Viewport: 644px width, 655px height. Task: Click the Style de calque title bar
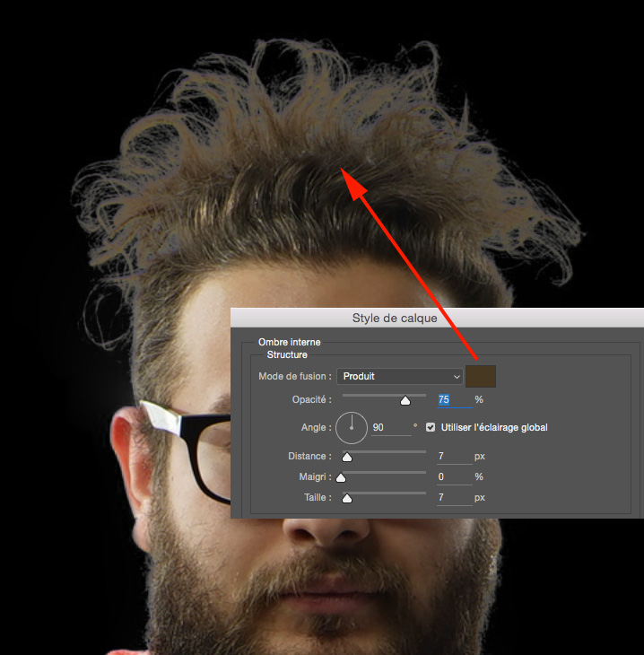(395, 319)
